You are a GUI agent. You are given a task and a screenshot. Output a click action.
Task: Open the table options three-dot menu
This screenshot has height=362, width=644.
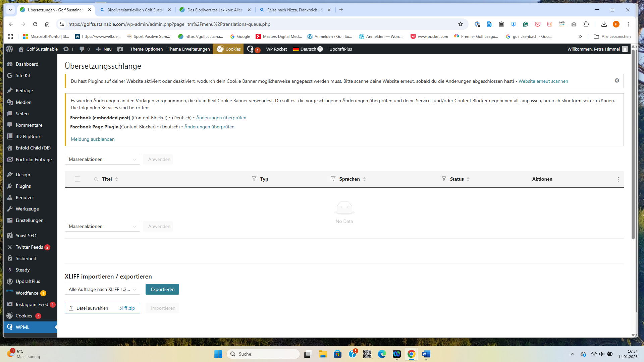point(618,179)
